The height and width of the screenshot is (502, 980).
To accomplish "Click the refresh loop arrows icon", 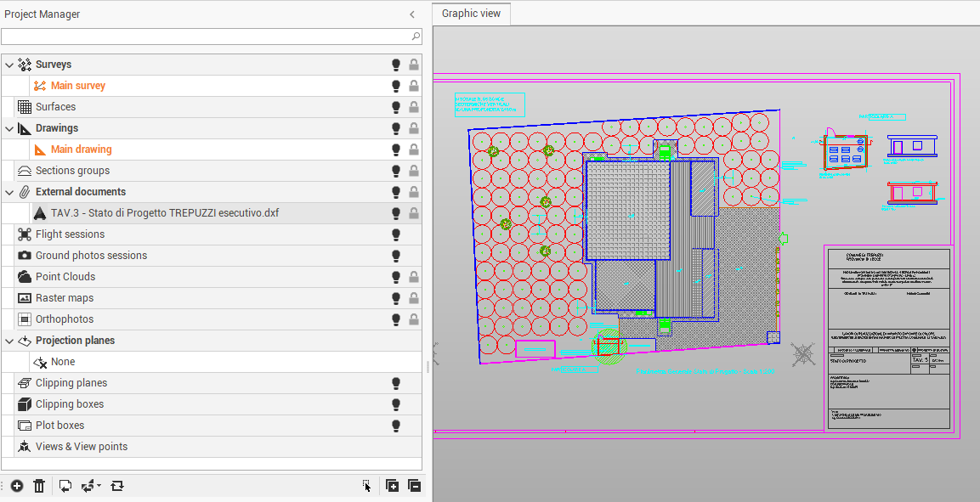I will (117, 486).
